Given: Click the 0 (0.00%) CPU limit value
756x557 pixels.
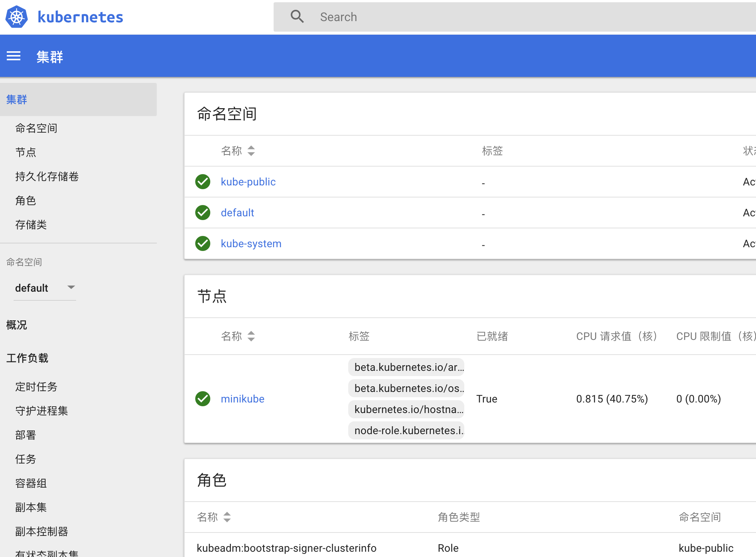Looking at the screenshot, I should pyautogui.click(x=699, y=399).
